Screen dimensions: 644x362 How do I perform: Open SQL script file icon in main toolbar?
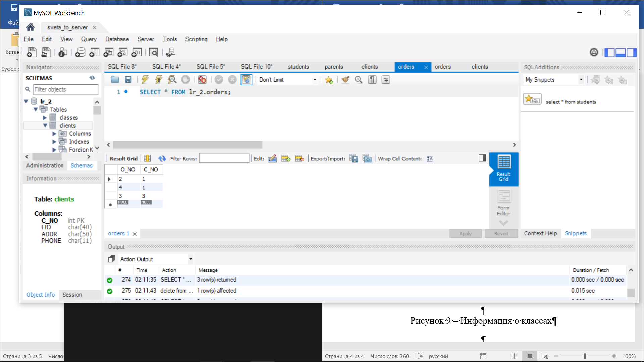point(46,52)
